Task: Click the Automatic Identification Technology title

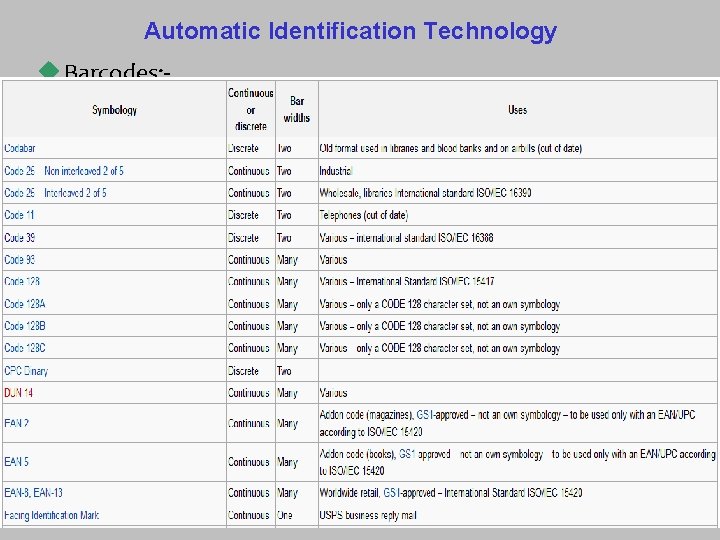Action: click(x=350, y=31)
